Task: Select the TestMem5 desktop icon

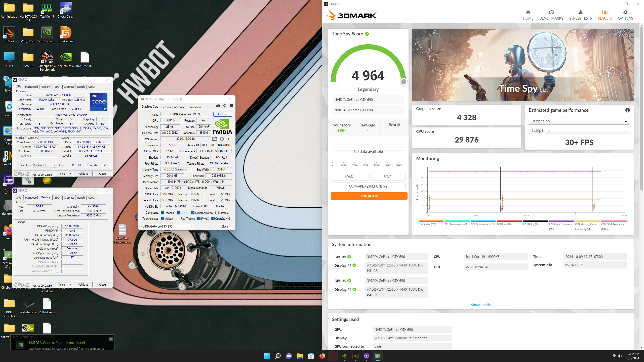Action: click(x=47, y=10)
